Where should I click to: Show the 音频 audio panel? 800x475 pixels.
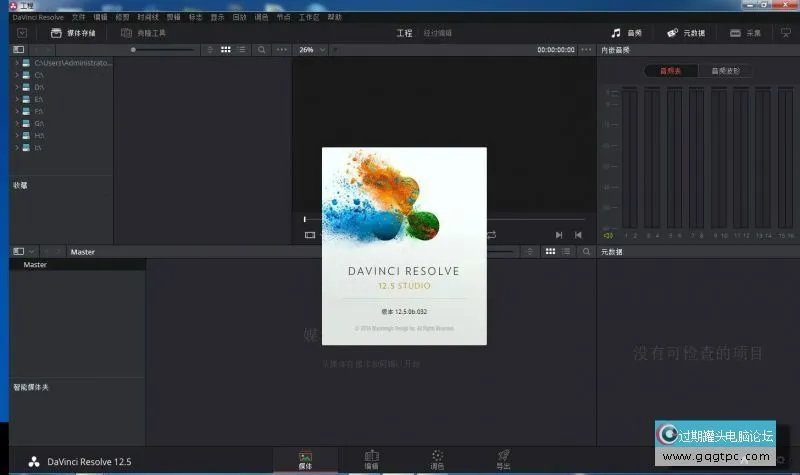pyautogui.click(x=626, y=33)
